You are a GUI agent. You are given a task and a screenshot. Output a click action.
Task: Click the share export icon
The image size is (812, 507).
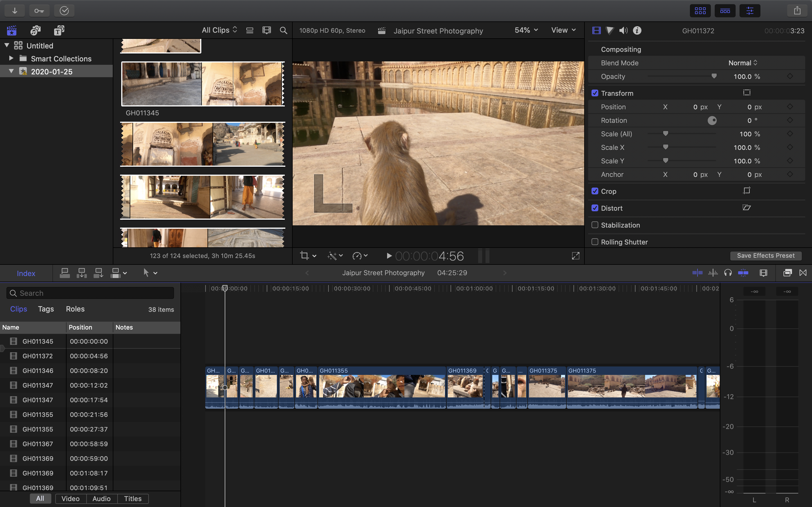point(797,11)
